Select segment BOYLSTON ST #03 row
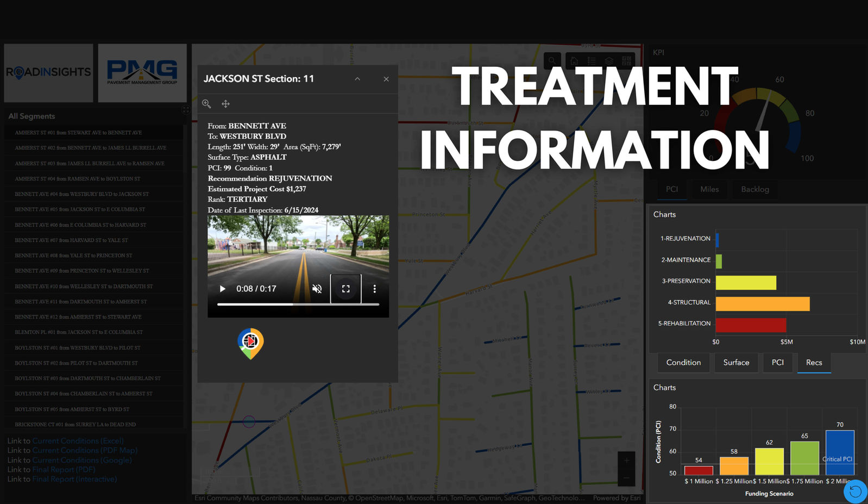The height and width of the screenshot is (504, 868). tap(93, 378)
